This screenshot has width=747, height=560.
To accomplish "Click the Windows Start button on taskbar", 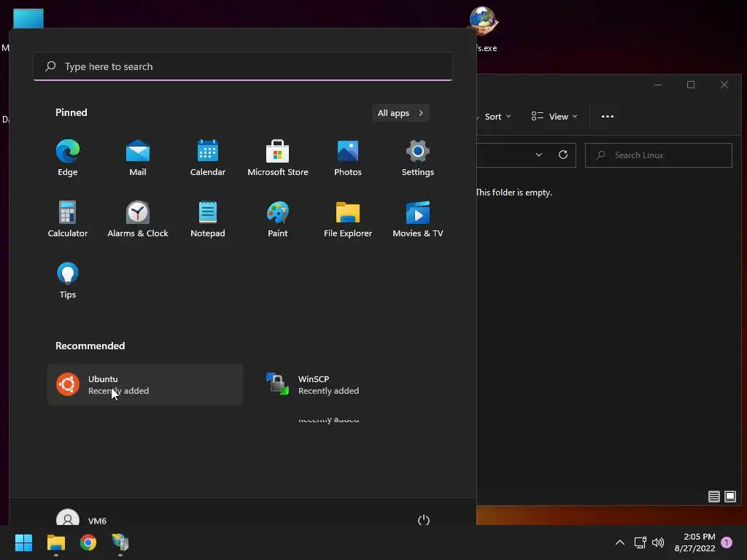I will point(23,542).
